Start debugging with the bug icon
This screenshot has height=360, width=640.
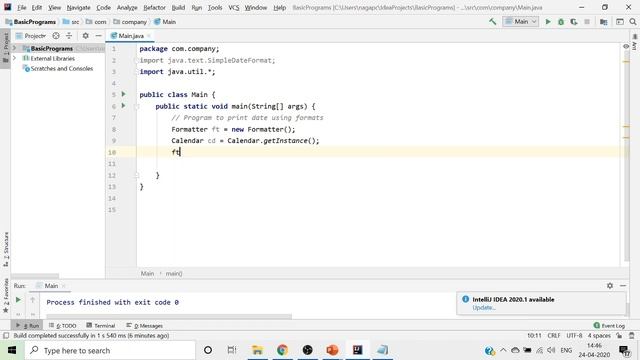(x=561, y=22)
